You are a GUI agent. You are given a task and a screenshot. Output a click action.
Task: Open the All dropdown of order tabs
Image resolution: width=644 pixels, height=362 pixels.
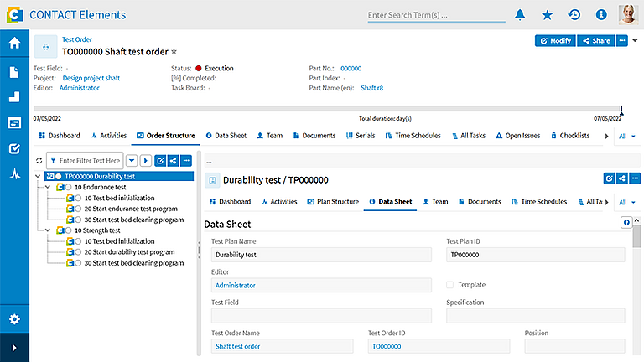627,136
